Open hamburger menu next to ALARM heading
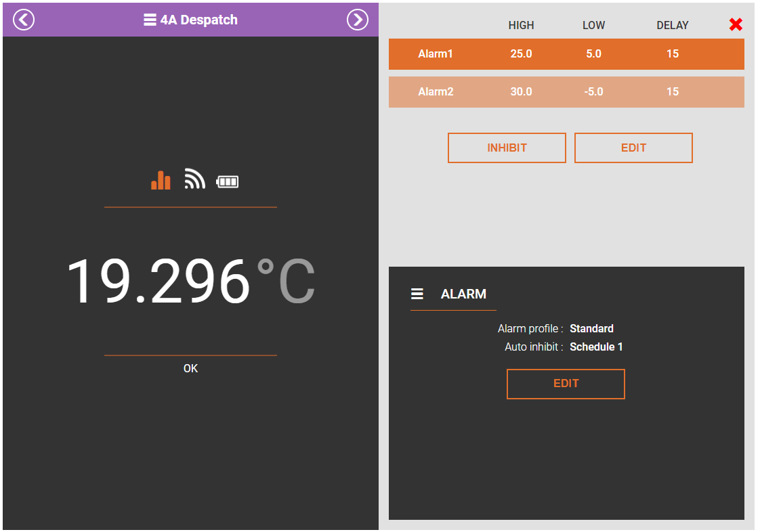 pos(417,294)
